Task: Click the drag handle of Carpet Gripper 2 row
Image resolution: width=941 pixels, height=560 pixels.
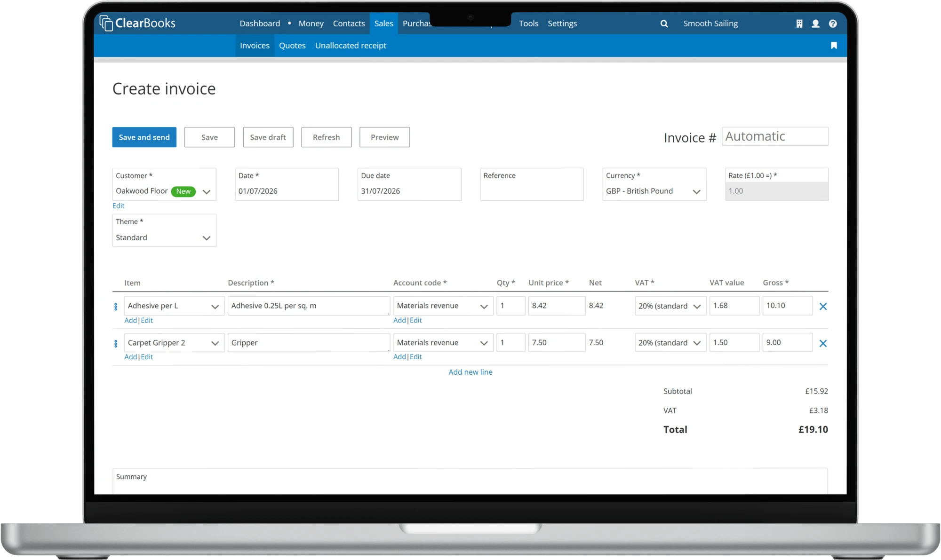Action: [x=116, y=344]
